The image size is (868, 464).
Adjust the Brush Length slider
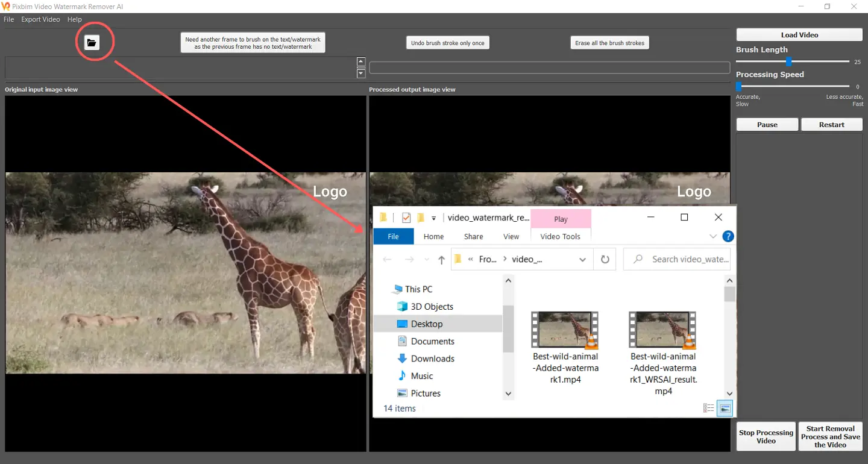(x=788, y=61)
